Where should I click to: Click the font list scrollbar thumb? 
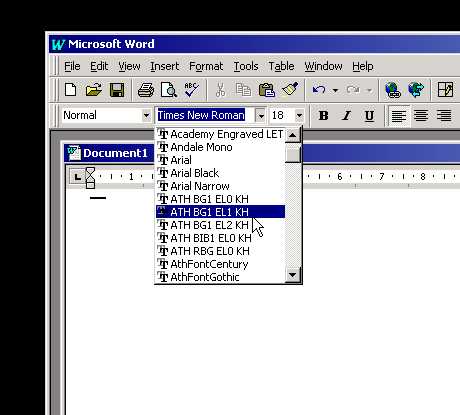pyautogui.click(x=293, y=154)
